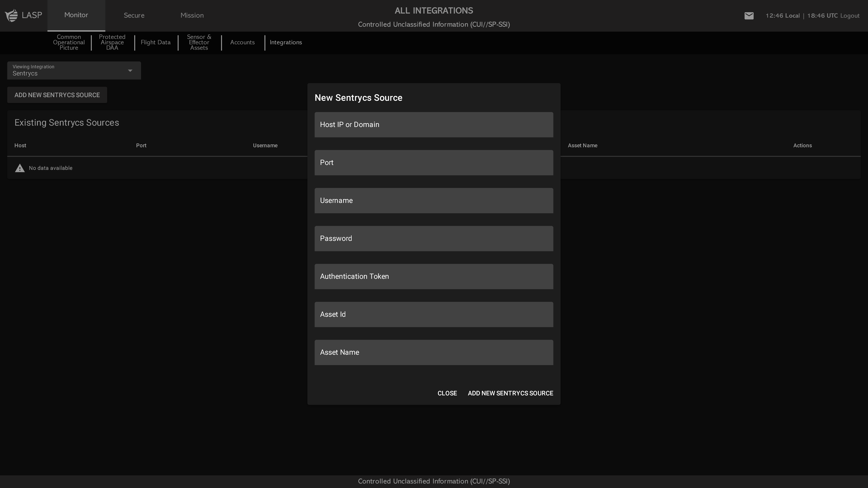868x488 pixels.
Task: Open Protected Airspace DAA page
Action: click(112, 42)
